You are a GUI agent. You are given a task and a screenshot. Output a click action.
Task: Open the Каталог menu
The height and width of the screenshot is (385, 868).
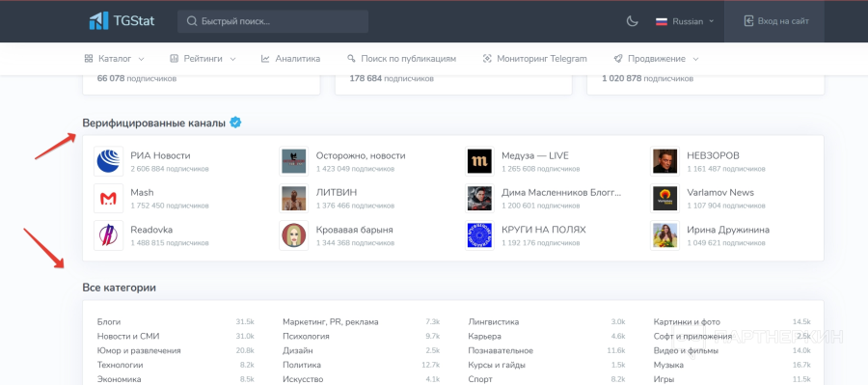(114, 58)
